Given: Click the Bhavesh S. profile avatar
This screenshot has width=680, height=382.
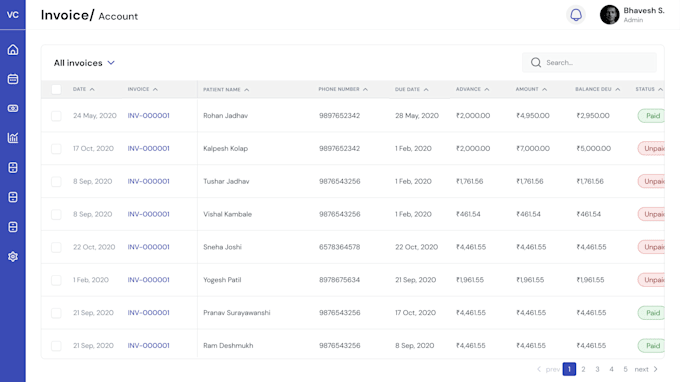Looking at the screenshot, I should 609,15.
